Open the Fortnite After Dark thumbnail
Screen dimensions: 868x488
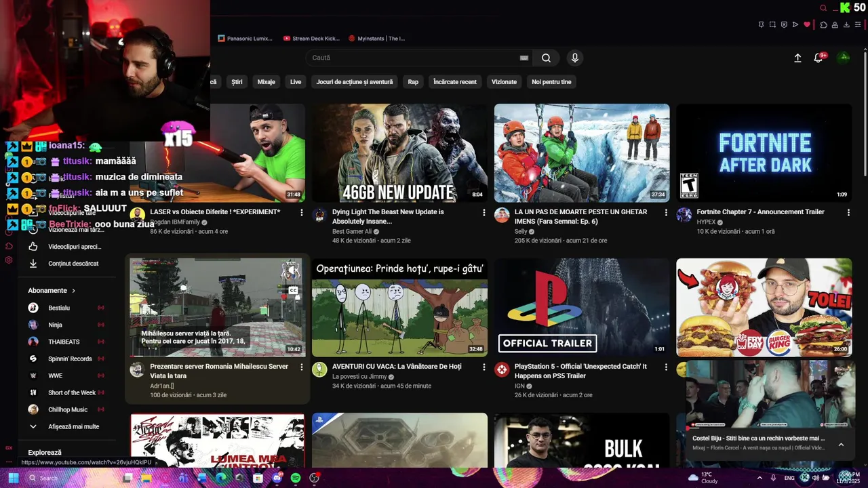[x=764, y=152]
